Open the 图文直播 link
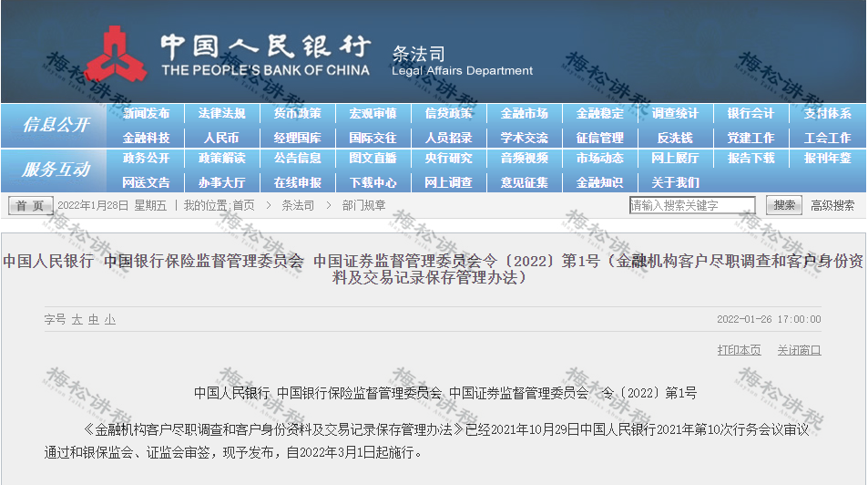The width and height of the screenshot is (868, 485). tap(373, 159)
